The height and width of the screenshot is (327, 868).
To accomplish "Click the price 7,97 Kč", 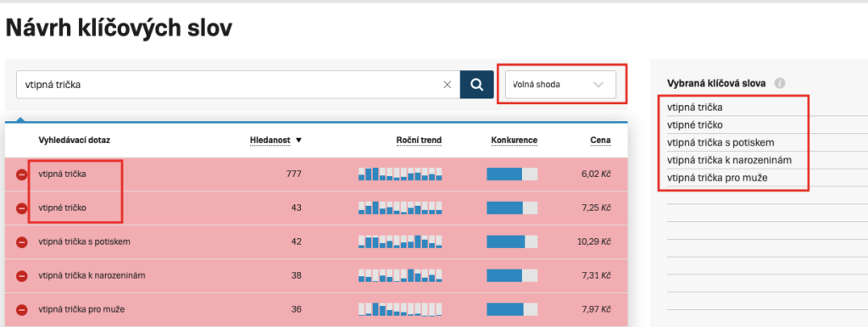I will 596,309.
